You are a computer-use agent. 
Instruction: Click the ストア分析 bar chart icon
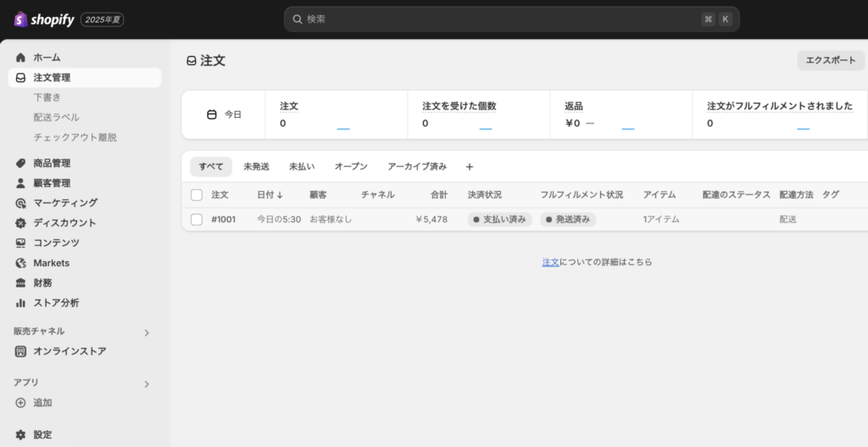coord(20,303)
